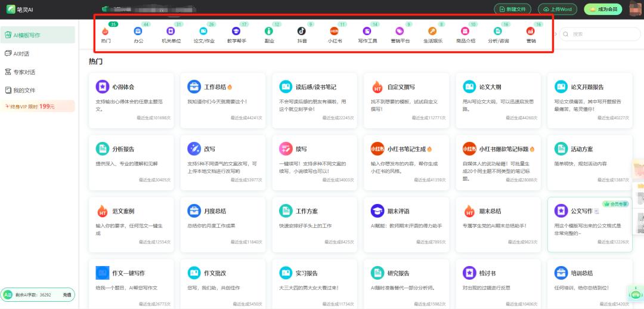Click the icon of 读后感/读书笔记 card
This screenshot has height=309, width=644.
(286, 86)
